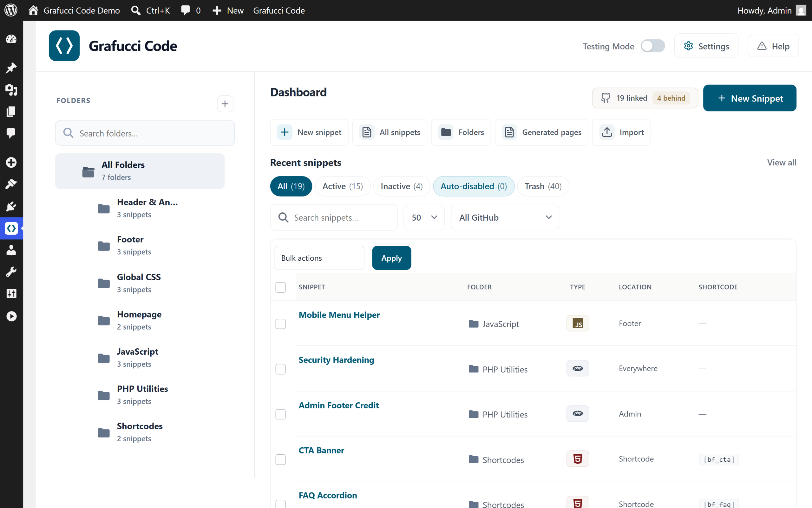Image resolution: width=812 pixels, height=508 pixels.
Task: Open the Dashboard icon in admin sidebar
Action: [11, 39]
